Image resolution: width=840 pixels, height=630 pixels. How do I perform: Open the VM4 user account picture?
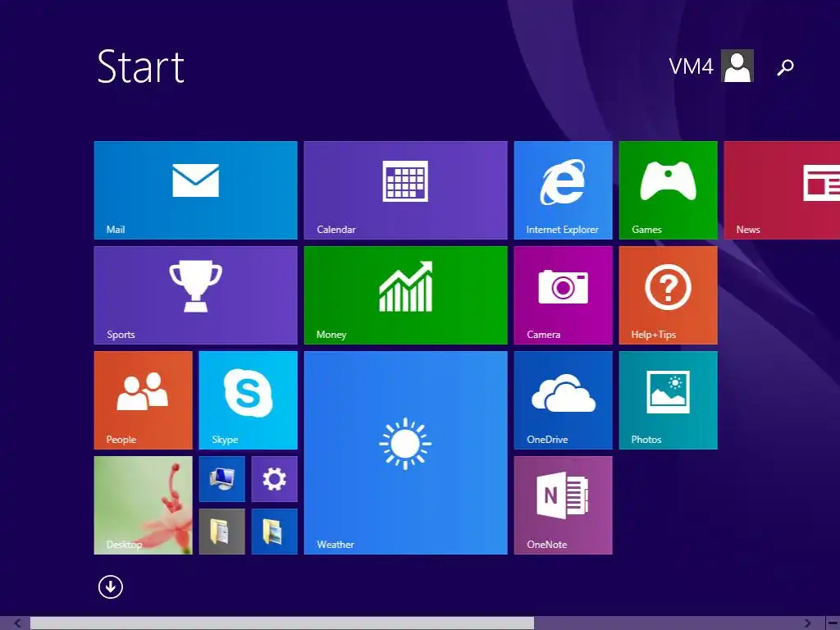pyautogui.click(x=737, y=66)
